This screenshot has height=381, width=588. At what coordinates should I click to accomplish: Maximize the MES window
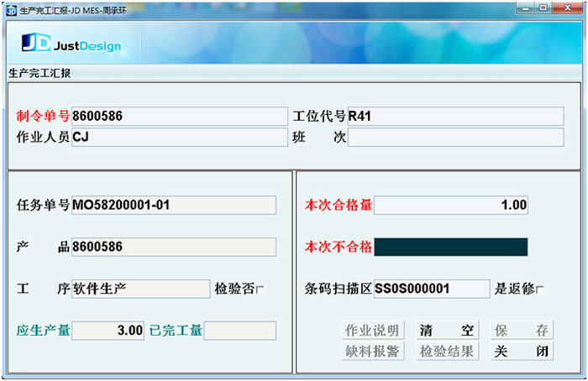(x=543, y=8)
